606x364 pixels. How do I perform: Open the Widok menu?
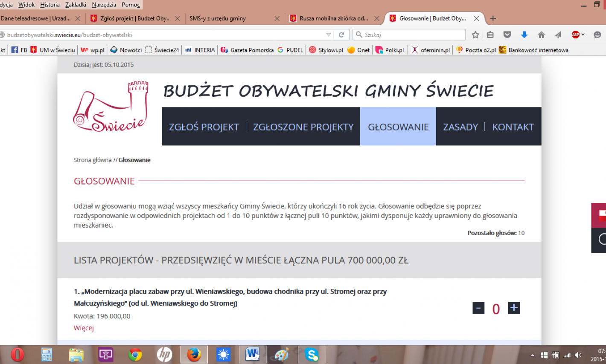coord(26,5)
